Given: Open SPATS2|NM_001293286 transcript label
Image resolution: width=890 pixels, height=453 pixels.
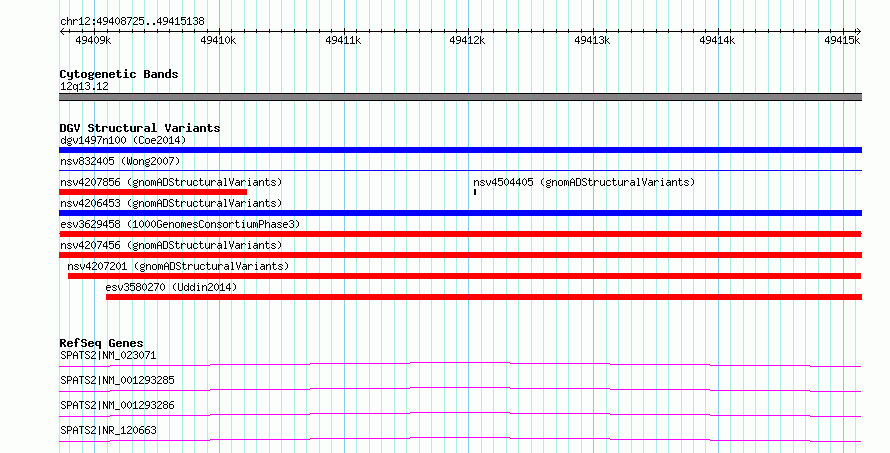Looking at the screenshot, I should click(x=117, y=405).
